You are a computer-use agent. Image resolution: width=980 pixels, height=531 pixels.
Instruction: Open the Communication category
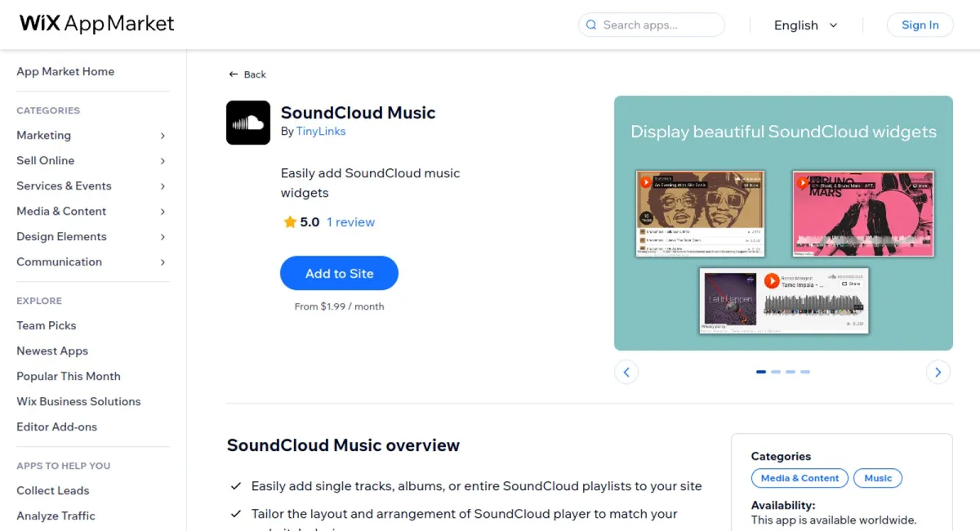click(x=59, y=262)
